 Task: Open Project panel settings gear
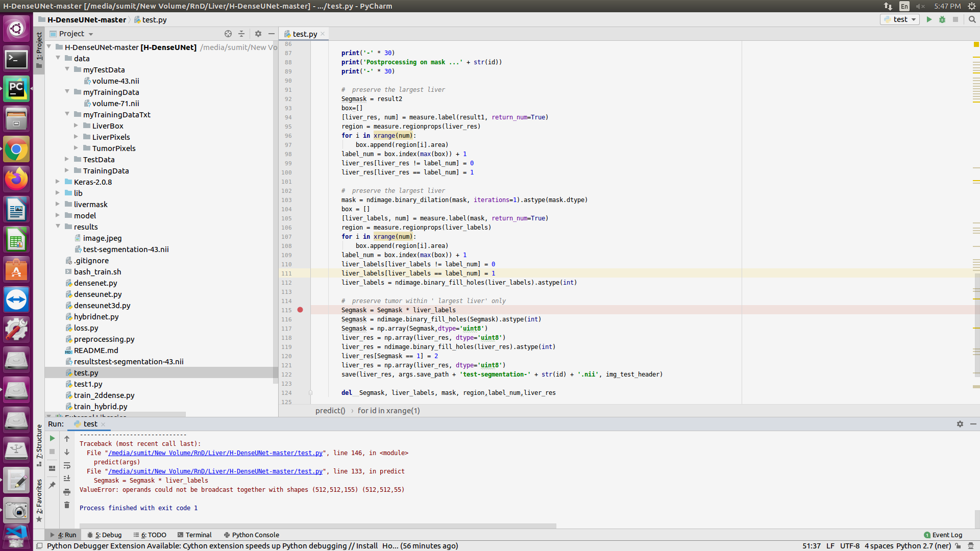pyautogui.click(x=258, y=34)
